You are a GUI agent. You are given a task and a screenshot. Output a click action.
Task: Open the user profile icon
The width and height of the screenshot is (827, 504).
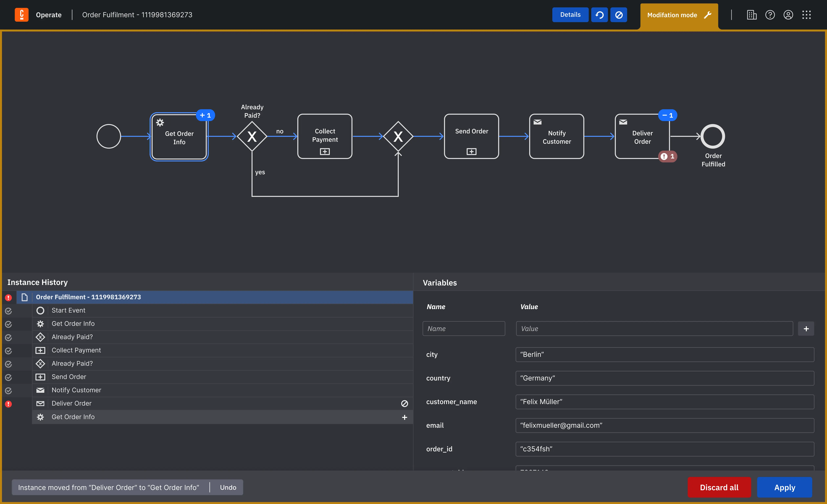788,15
